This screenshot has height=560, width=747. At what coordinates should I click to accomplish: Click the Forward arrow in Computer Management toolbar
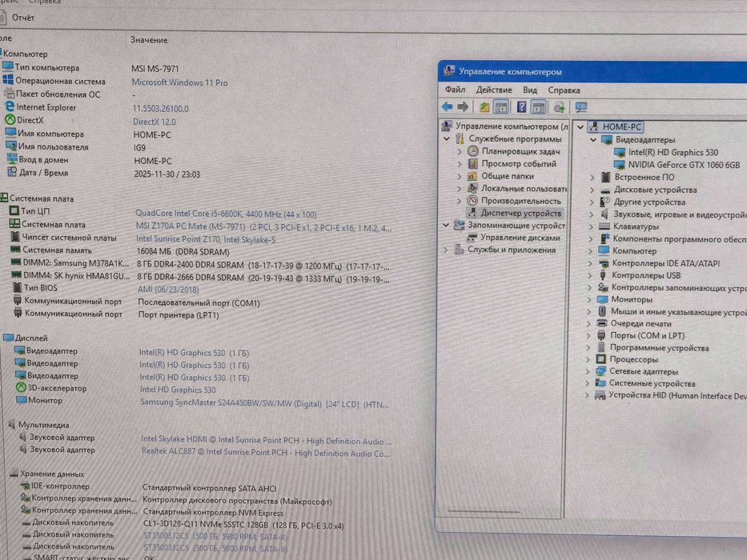(x=463, y=106)
